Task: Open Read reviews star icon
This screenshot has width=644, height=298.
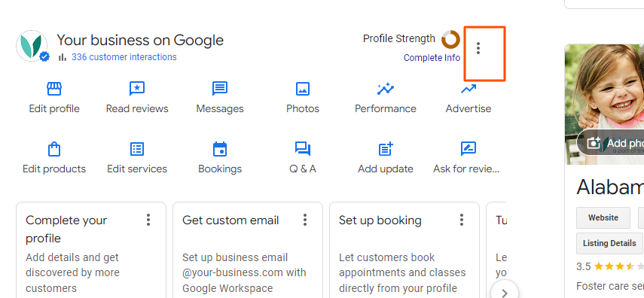Action: [x=137, y=89]
